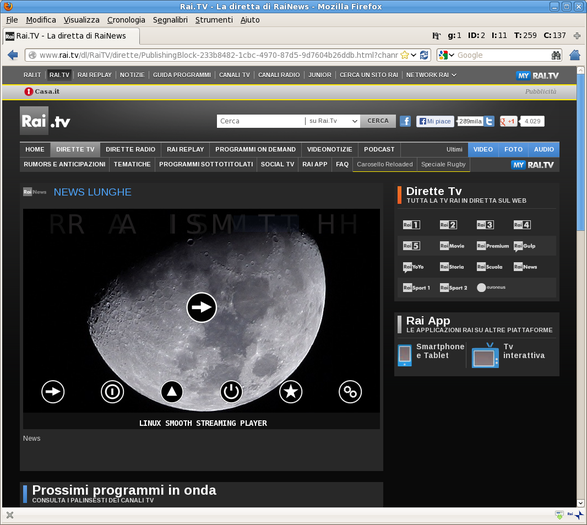Open the Rai Movie live channel
Image resolution: width=587 pixels, height=525 pixels.
pos(452,246)
